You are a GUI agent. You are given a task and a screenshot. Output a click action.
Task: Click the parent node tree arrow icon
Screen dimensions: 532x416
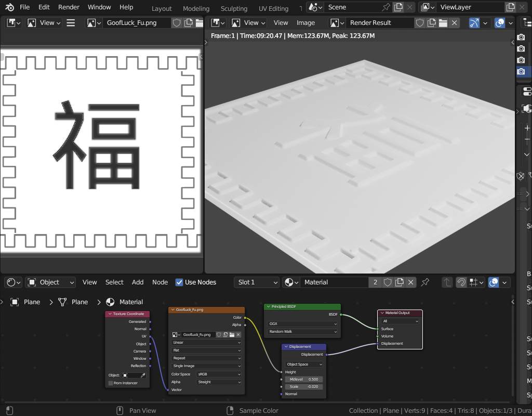pyautogui.click(x=447, y=282)
